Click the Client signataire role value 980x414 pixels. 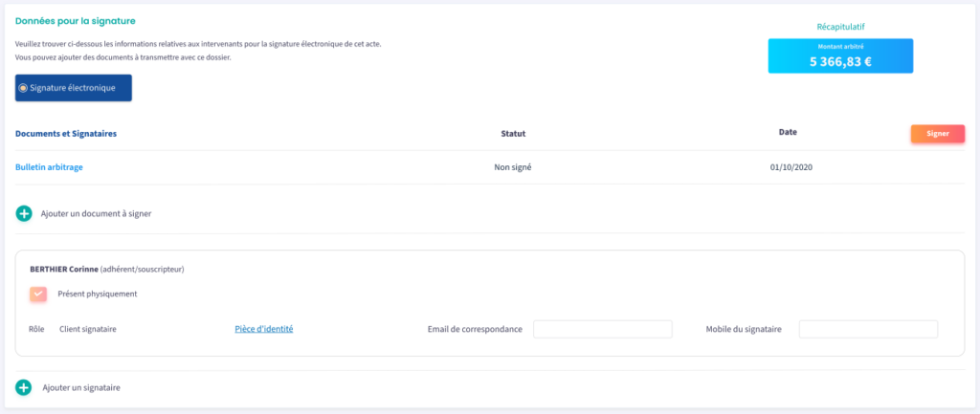(88, 329)
